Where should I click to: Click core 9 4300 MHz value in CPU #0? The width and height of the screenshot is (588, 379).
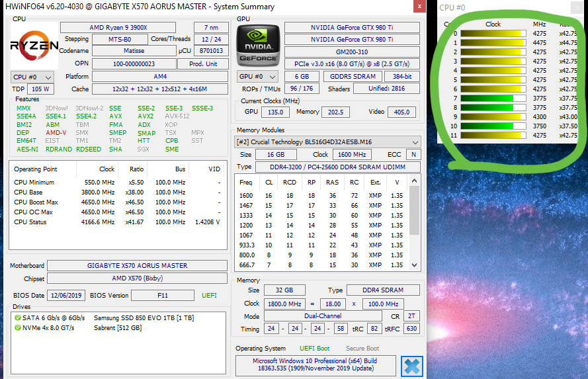[540, 117]
